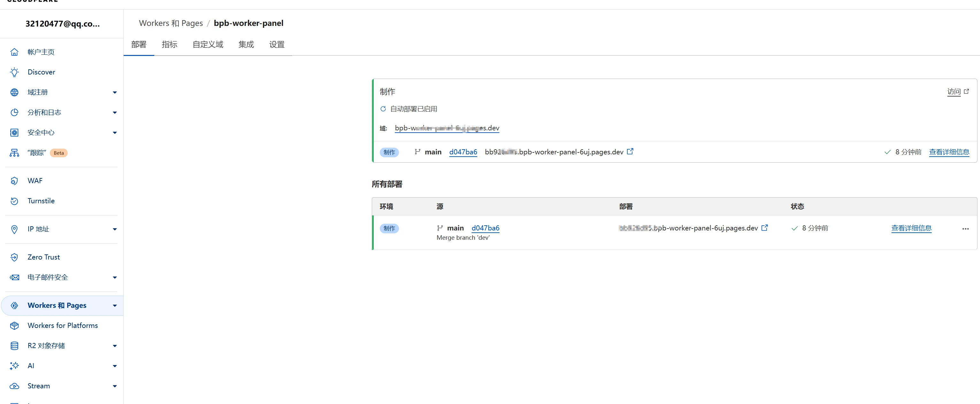Open the three-dot menu for the deployment row

pos(966,229)
